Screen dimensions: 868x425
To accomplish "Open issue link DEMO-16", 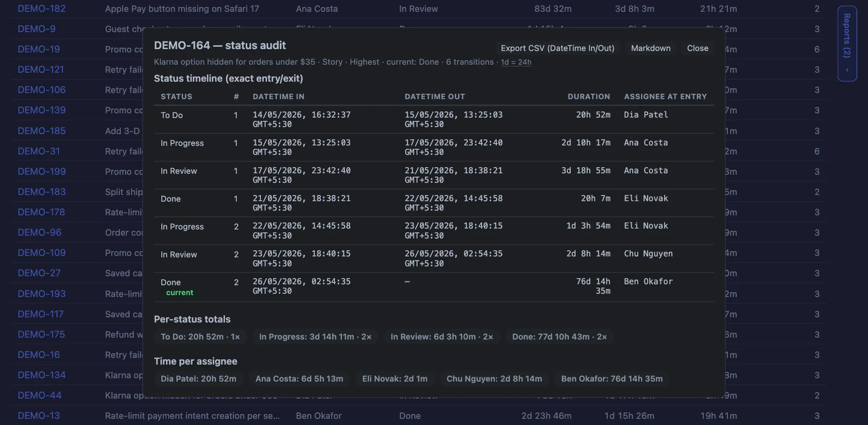I will click(x=39, y=355).
